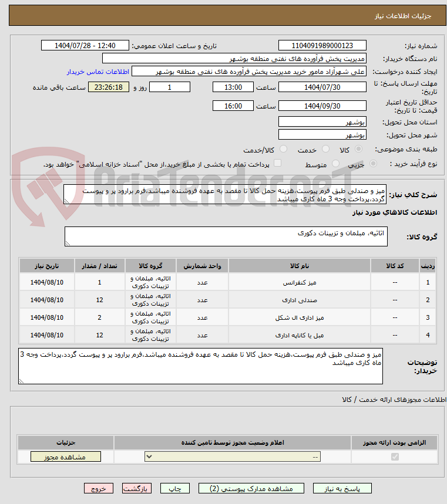Click the 13:00 deadline time field
447x504 pixels.
[233, 87]
